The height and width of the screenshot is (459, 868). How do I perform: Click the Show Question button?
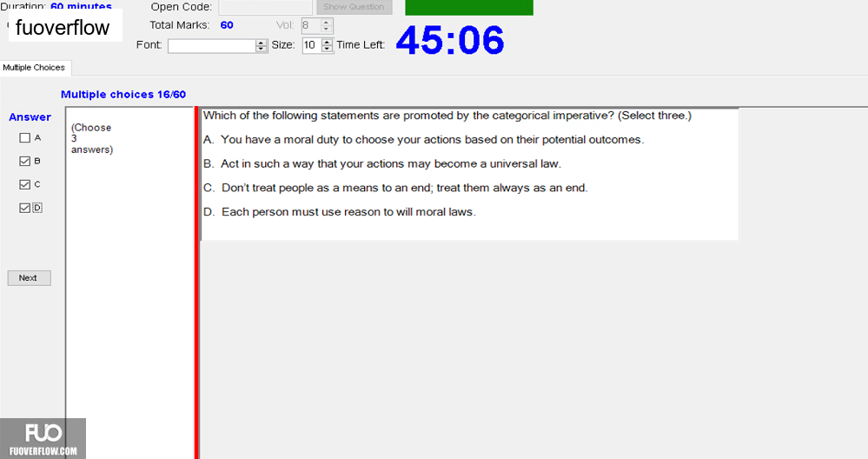coord(354,7)
